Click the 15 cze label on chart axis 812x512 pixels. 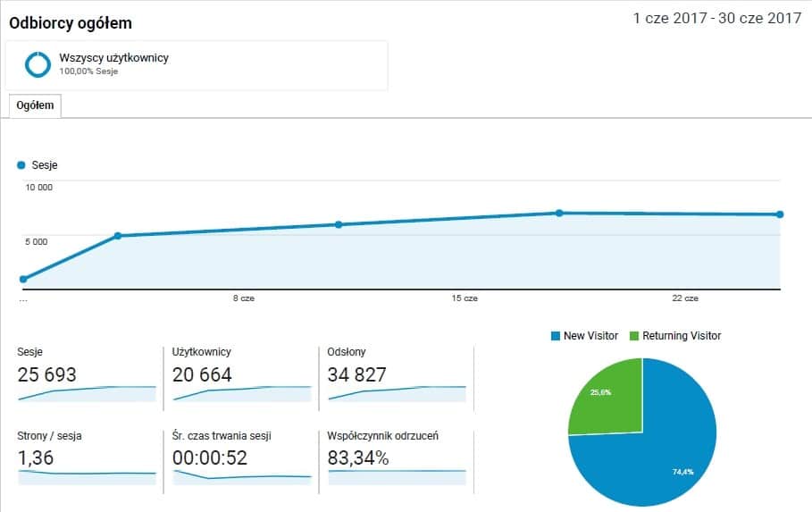pyautogui.click(x=465, y=298)
